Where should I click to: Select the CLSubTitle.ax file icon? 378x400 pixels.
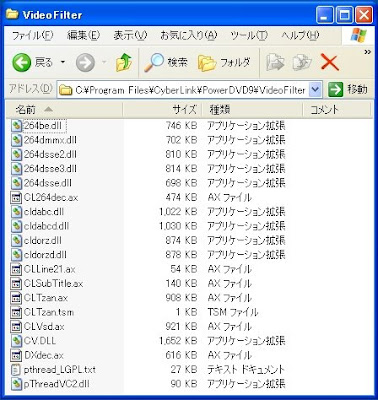tap(16, 283)
